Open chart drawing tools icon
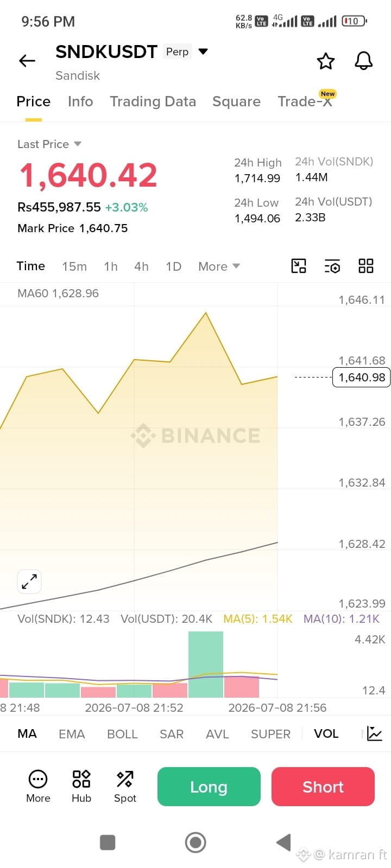The height and width of the screenshot is (868, 391). tap(299, 266)
